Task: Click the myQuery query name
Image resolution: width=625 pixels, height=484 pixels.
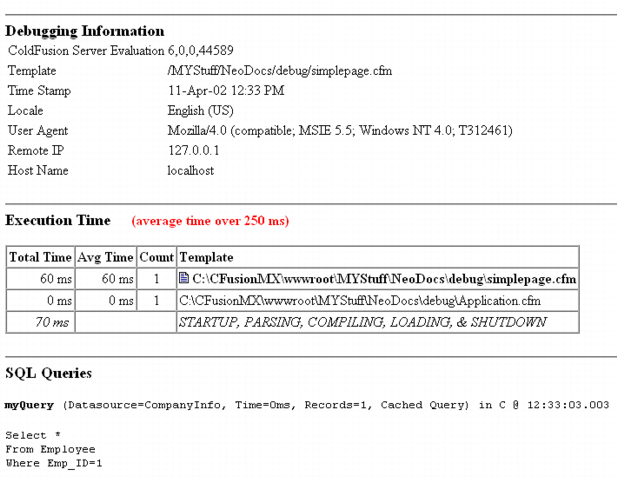Action: point(30,406)
